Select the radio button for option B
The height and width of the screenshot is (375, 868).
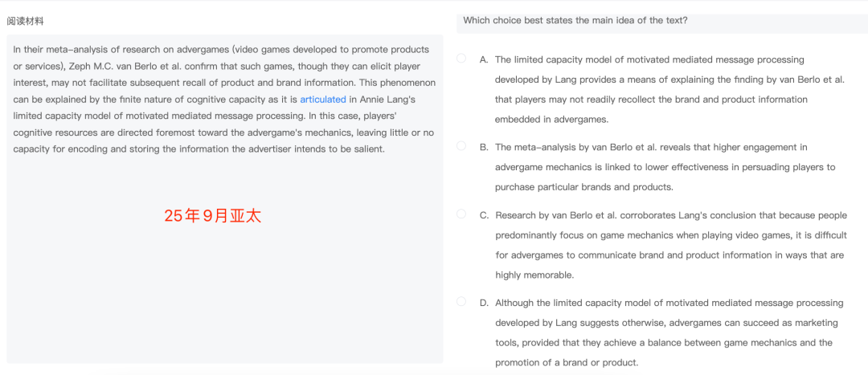[461, 145]
